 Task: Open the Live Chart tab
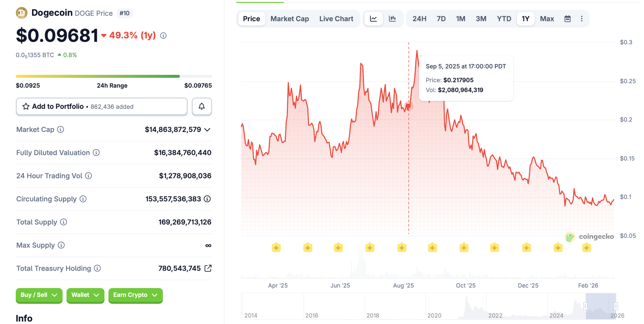click(336, 18)
